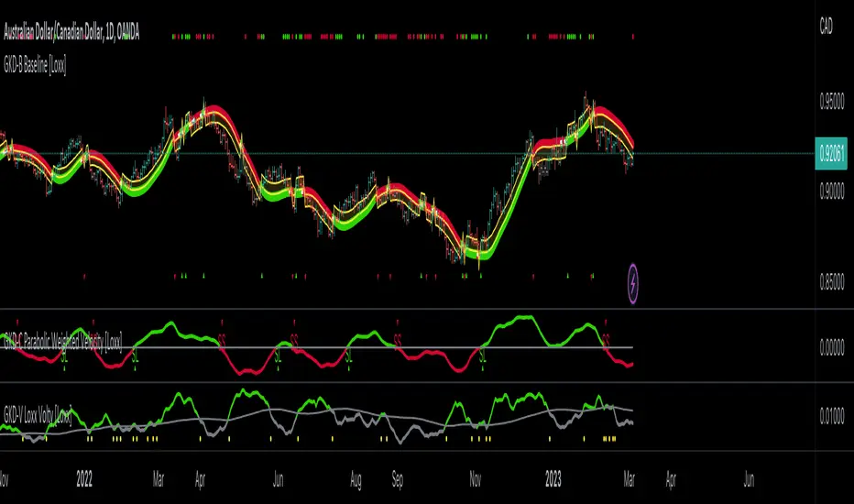Click the 0.01000 Volty axis label

(x=832, y=416)
